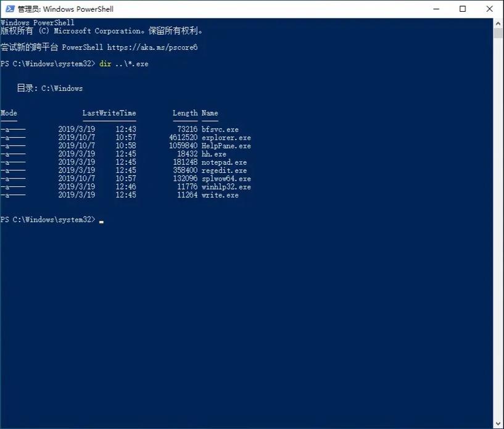Click the 'Mode' column header
504x429 pixels.
click(9, 113)
